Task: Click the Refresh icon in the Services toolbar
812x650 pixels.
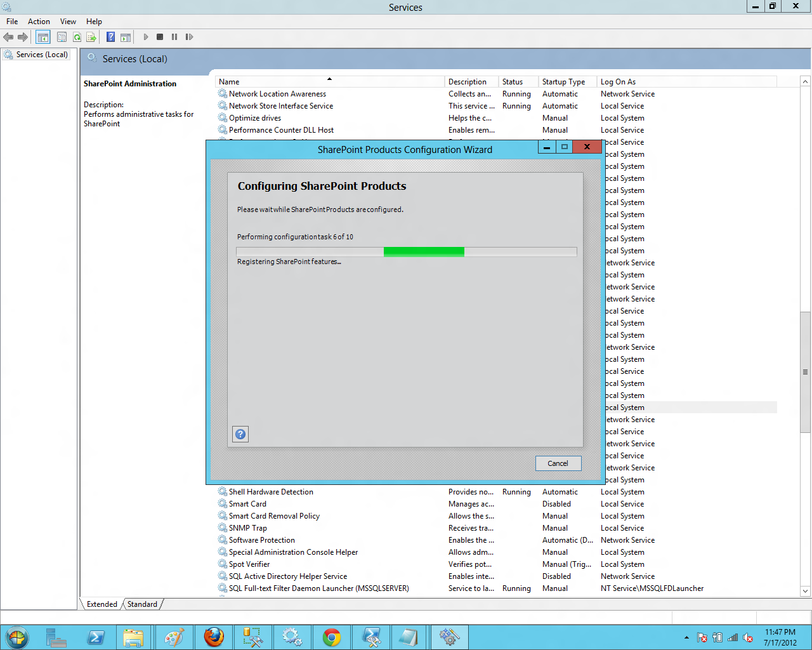Action: pos(77,37)
